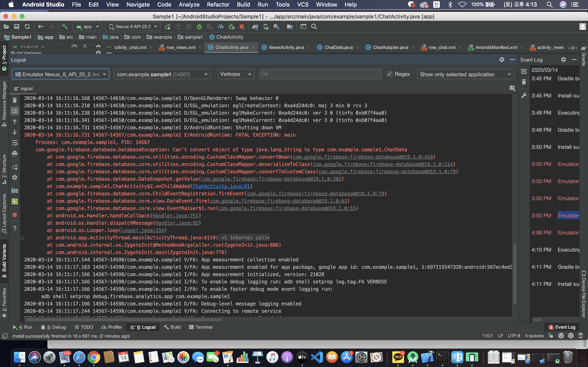Open the Refactor menu
Viewport: 588px width, 367px height.
(218, 4)
